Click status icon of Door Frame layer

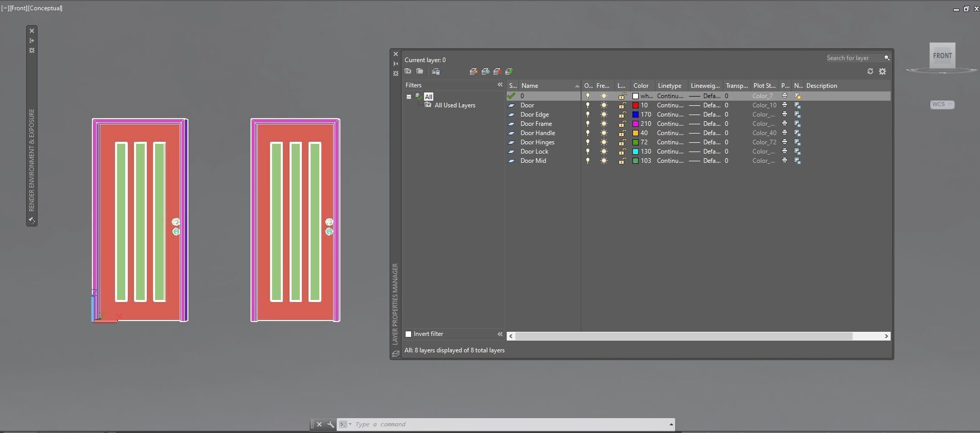(511, 124)
